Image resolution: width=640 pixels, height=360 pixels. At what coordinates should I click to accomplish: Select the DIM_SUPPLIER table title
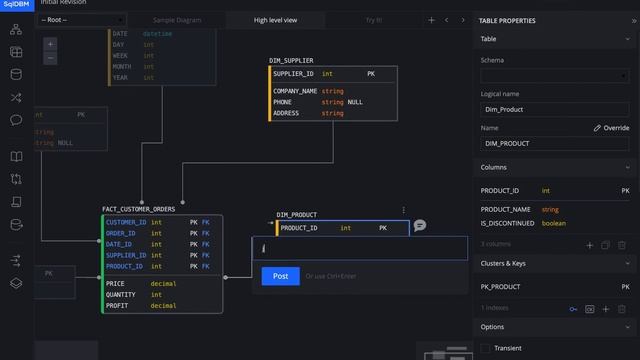[x=291, y=60]
